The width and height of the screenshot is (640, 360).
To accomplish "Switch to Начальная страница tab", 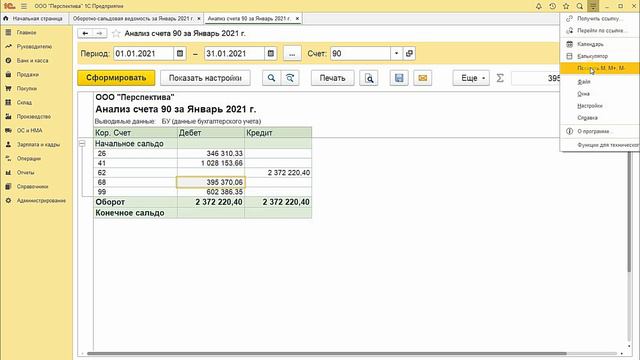I will (33, 18).
